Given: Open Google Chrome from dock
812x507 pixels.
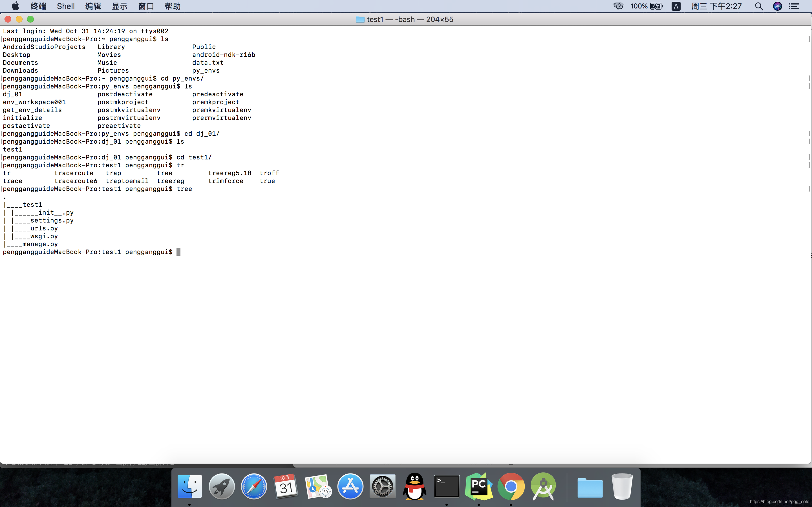Looking at the screenshot, I should 511,486.
